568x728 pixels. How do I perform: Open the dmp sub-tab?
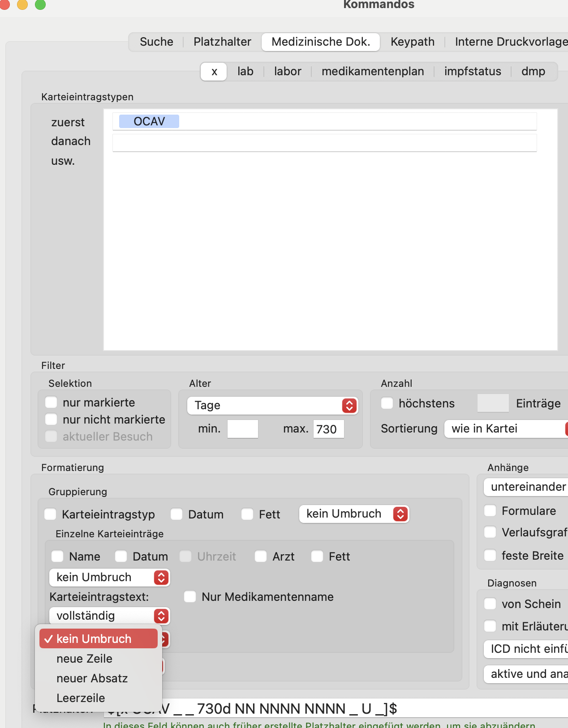pos(533,71)
